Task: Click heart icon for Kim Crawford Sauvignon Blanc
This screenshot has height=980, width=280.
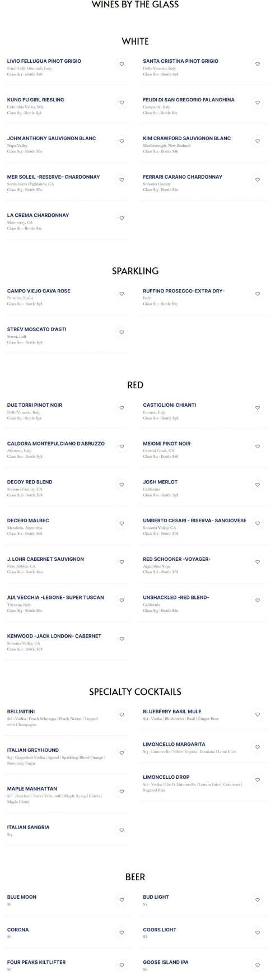Action: pyautogui.click(x=258, y=141)
